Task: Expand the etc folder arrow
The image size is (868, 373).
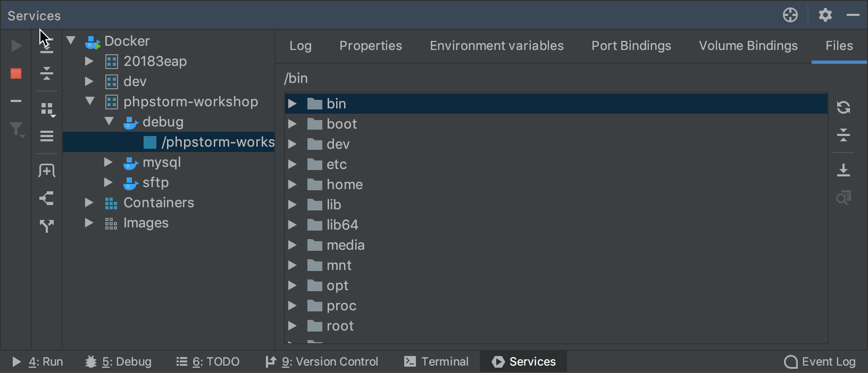Action: point(292,164)
